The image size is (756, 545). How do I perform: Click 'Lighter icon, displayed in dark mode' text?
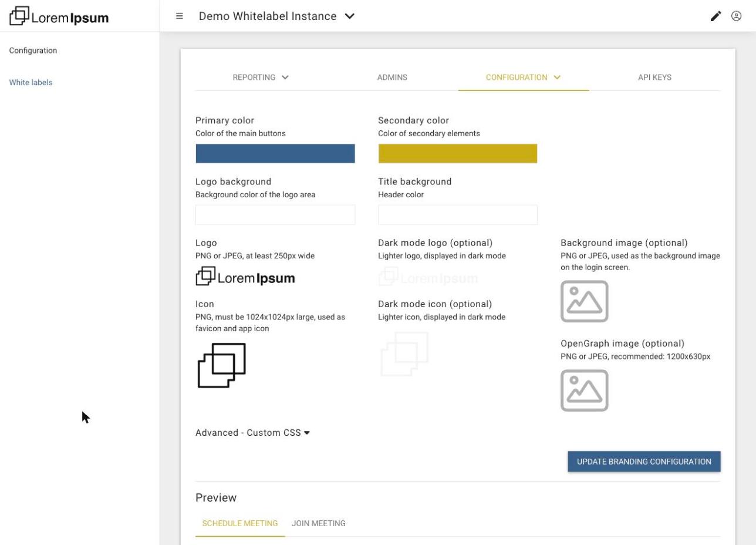click(x=441, y=317)
